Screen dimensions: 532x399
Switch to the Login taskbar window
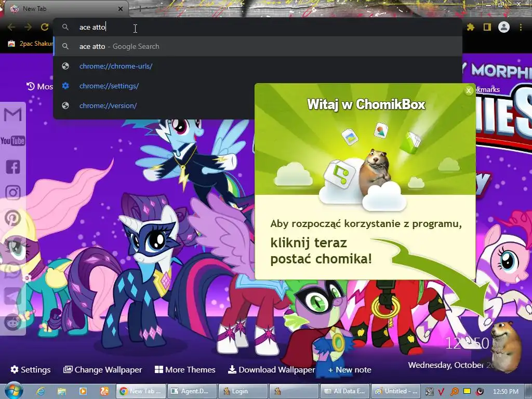(243, 391)
